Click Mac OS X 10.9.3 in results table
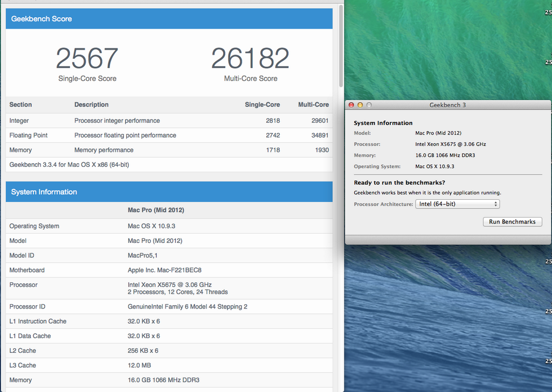The width and height of the screenshot is (552, 392). pyautogui.click(x=151, y=226)
